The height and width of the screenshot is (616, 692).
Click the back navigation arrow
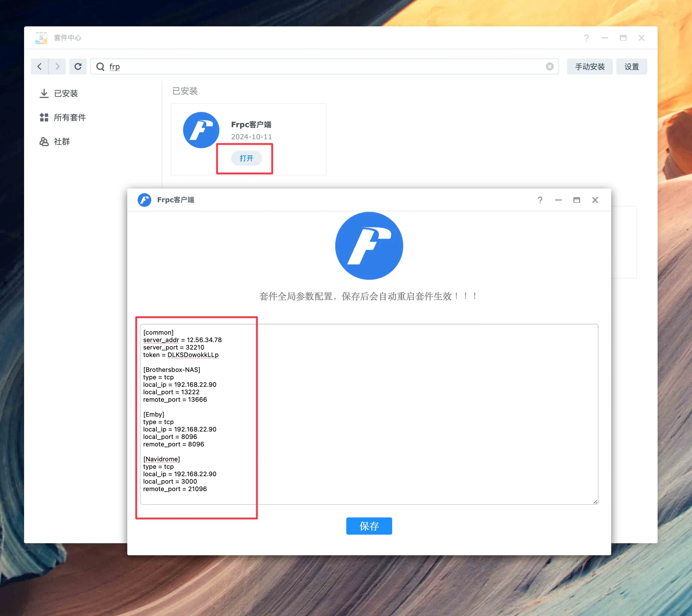(40, 66)
